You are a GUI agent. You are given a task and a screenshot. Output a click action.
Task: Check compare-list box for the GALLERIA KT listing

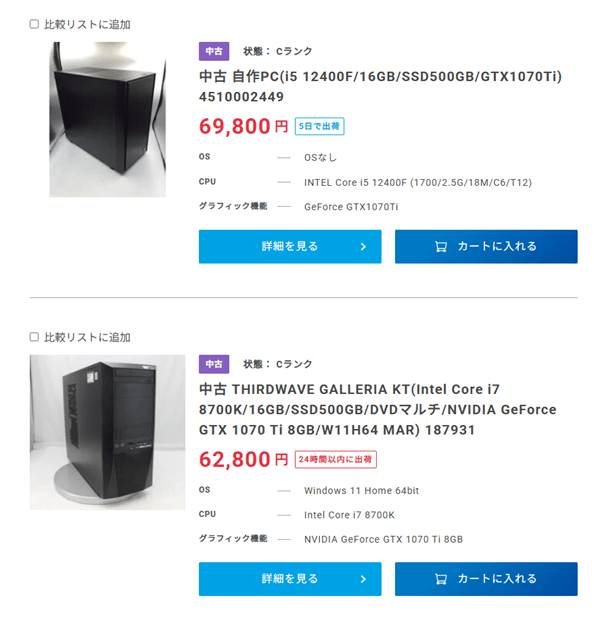[x=35, y=337]
